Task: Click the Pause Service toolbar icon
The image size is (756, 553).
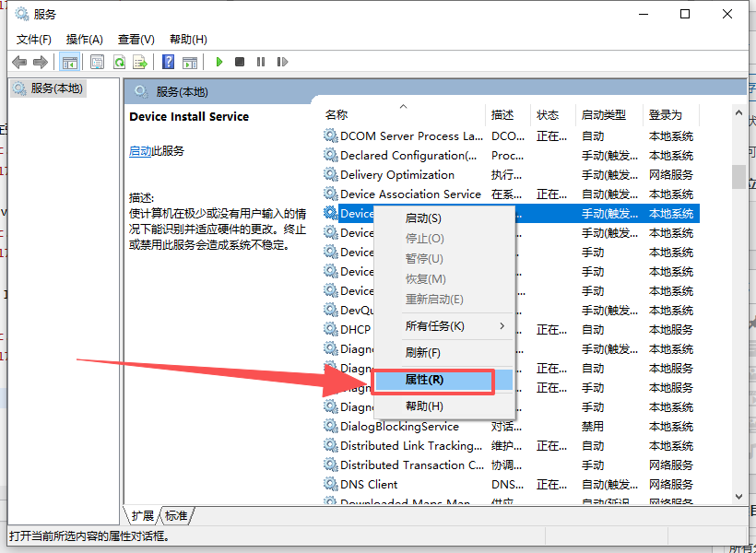Action: point(261,62)
